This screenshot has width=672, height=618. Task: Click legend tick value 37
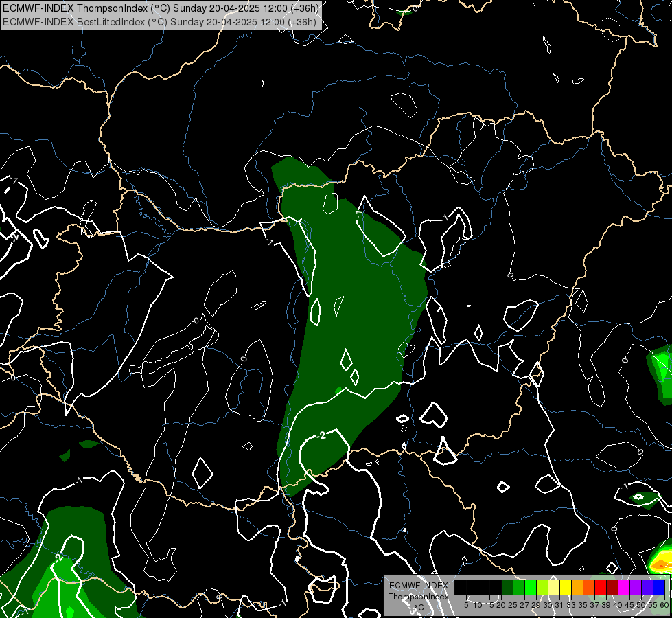click(595, 605)
